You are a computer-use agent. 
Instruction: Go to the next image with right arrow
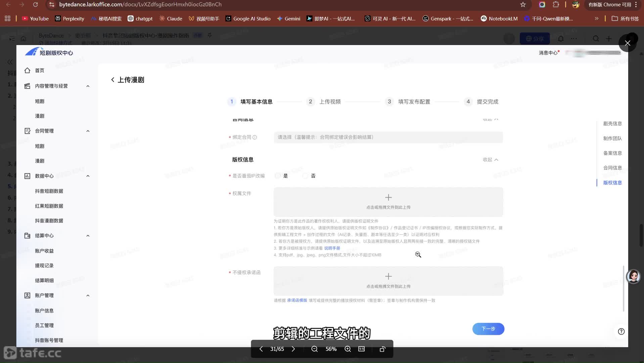pos(293,349)
